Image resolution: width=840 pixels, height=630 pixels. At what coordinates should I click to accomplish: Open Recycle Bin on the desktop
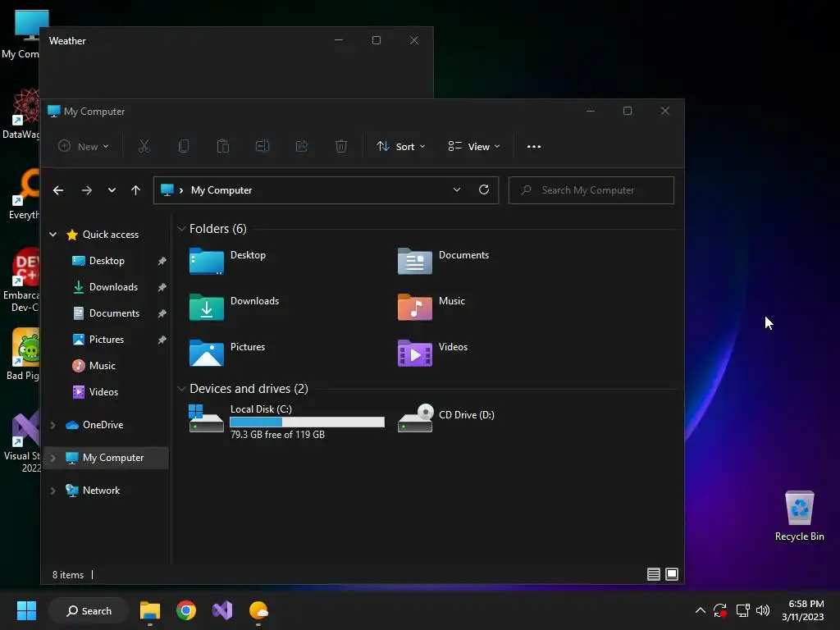click(799, 516)
